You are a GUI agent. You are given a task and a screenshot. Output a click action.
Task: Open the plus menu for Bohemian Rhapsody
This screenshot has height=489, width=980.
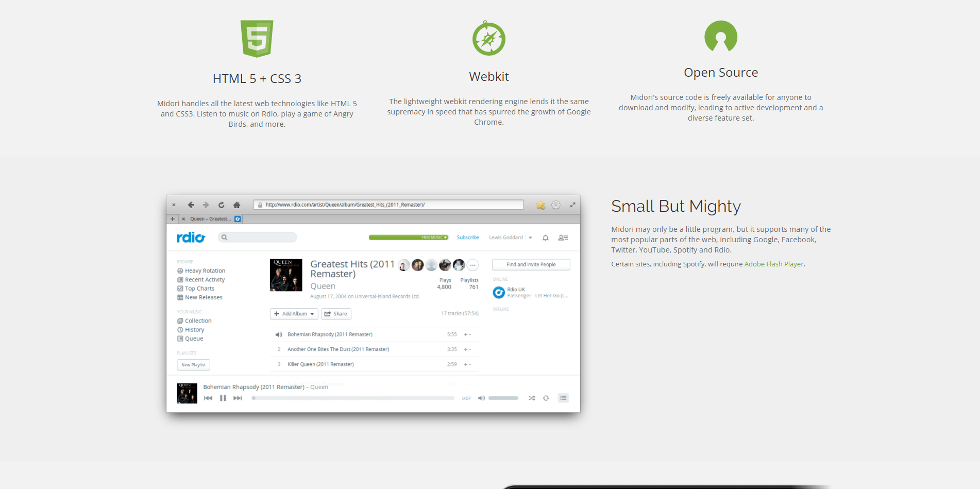(467, 334)
